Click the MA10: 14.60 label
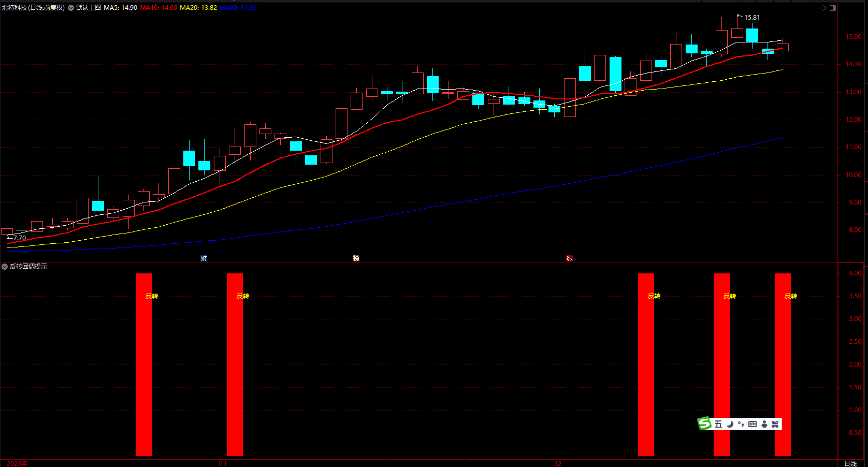 (158, 8)
